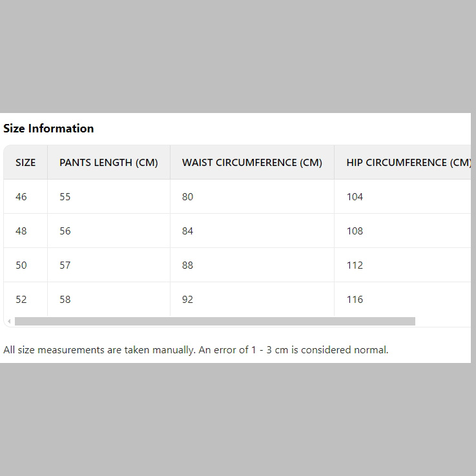
Task: Select the size 46 cell
Action: pos(21,197)
